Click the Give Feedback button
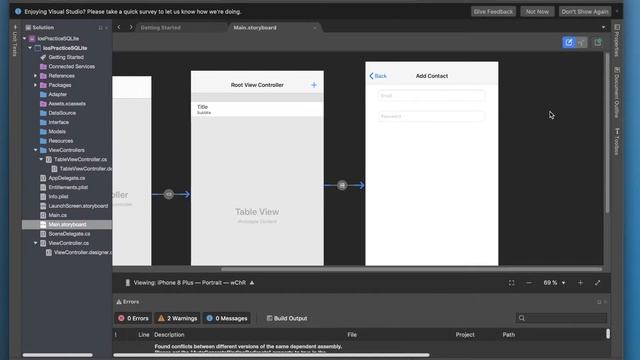Viewport: 640px width, 360px height. point(493,11)
